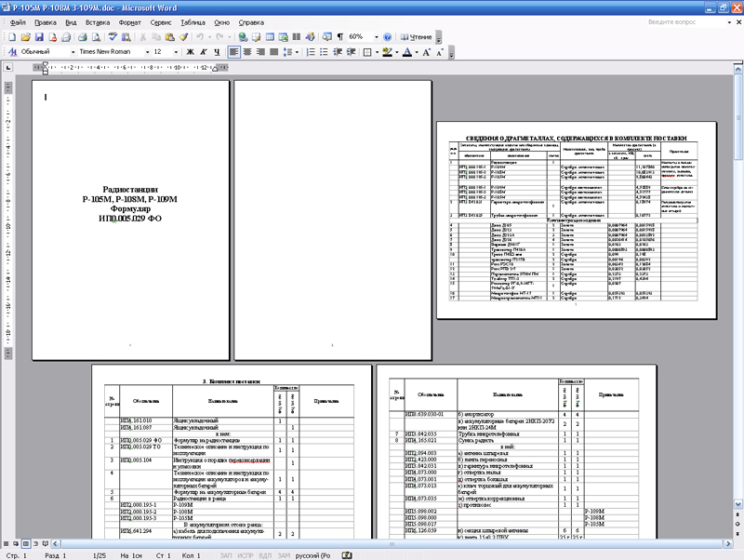The width and height of the screenshot is (744, 560).
Task: Click the Open file folder icon
Action: (x=26, y=37)
